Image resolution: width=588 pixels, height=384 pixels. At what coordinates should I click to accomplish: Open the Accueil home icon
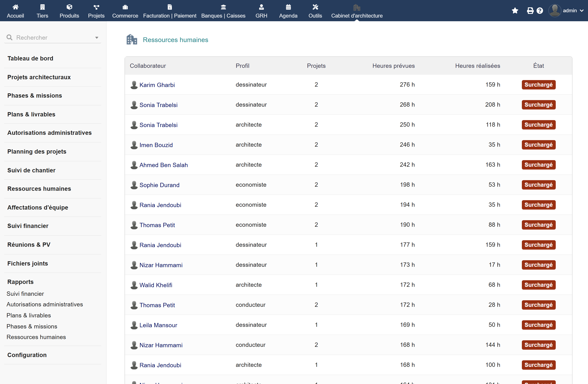(x=15, y=7)
